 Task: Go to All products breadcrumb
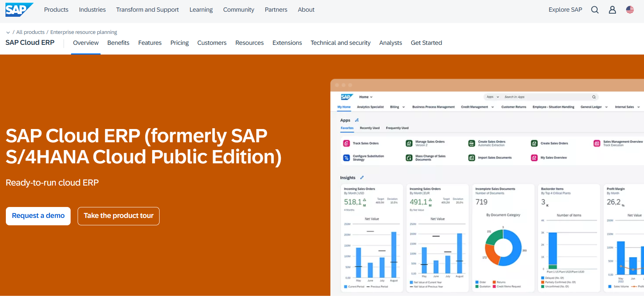(30, 32)
